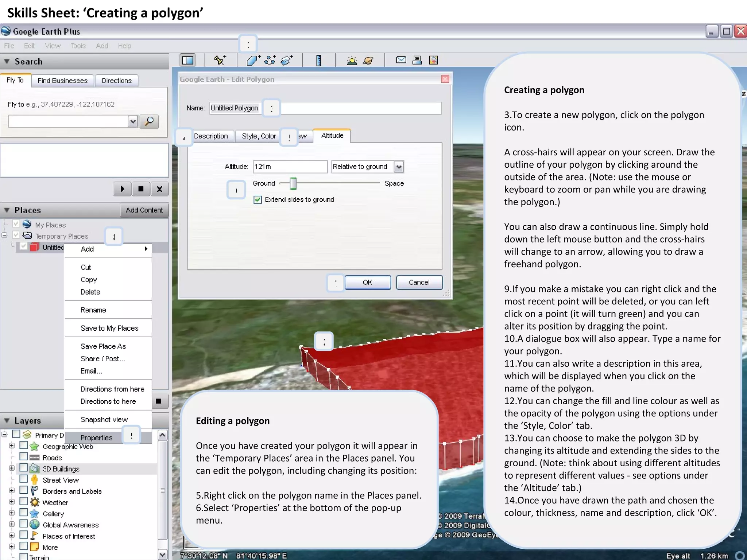Clear search results with X button

pyautogui.click(x=160, y=189)
